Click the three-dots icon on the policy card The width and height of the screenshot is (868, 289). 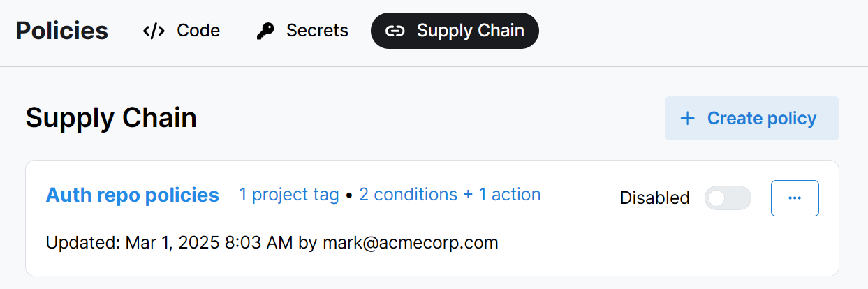[795, 198]
